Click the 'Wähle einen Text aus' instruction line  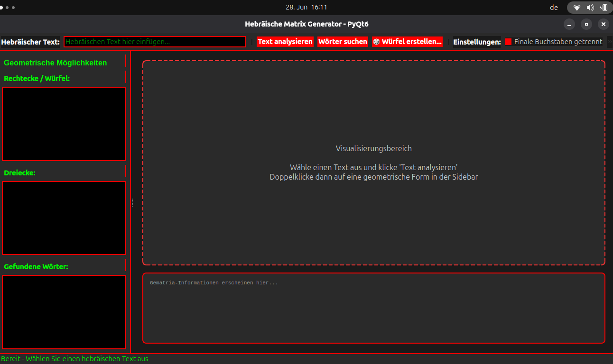tap(374, 167)
